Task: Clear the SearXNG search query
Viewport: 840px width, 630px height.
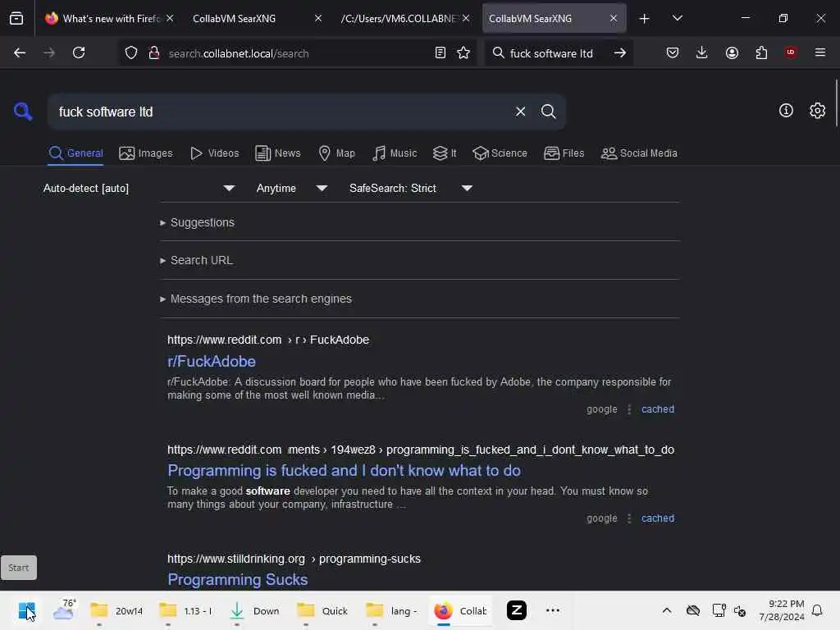Action: point(520,112)
